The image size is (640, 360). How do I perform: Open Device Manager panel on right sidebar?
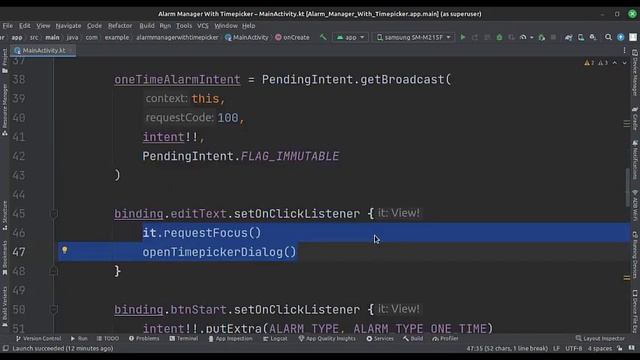pyautogui.click(x=635, y=73)
